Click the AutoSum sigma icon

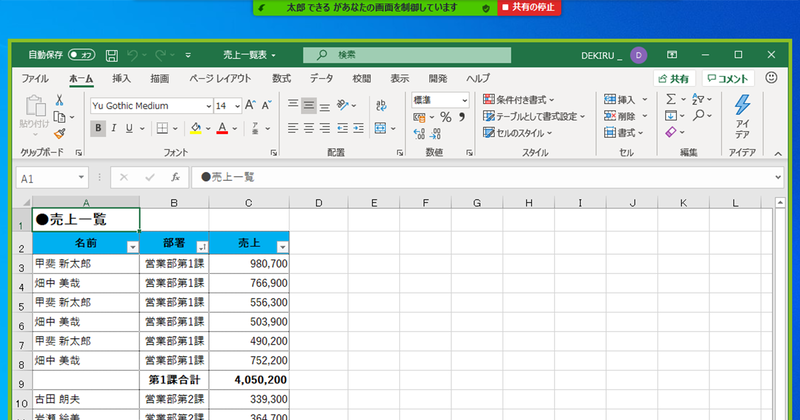coord(671,99)
